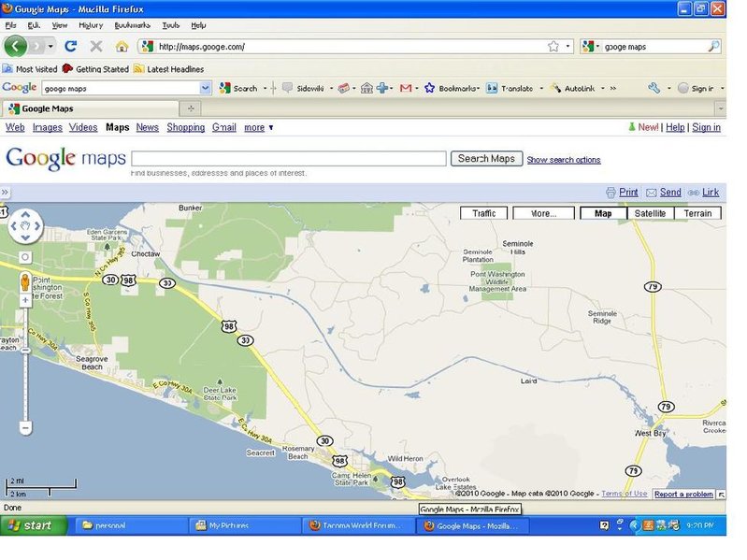Open the More... layers menu
747x560 pixels.
tap(543, 213)
